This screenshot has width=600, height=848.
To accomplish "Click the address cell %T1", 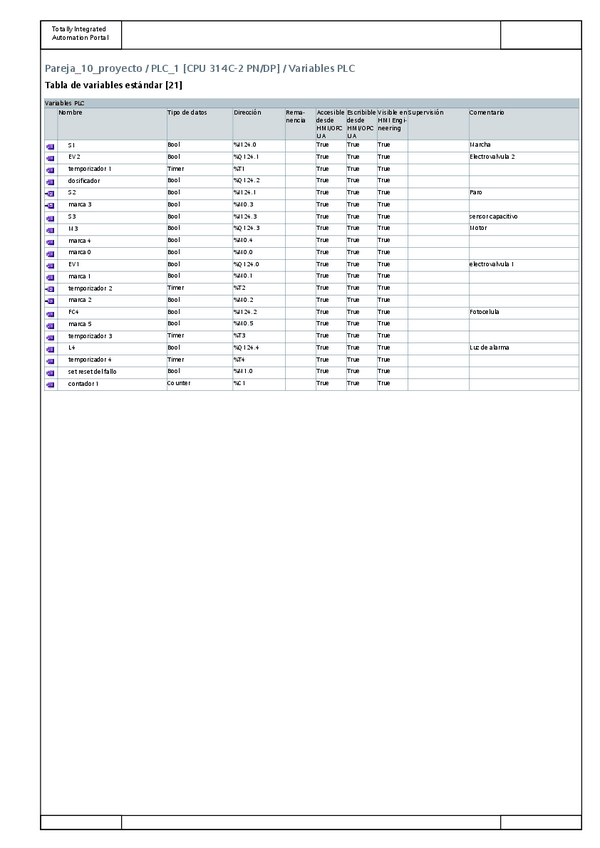I will click(x=259, y=169).
